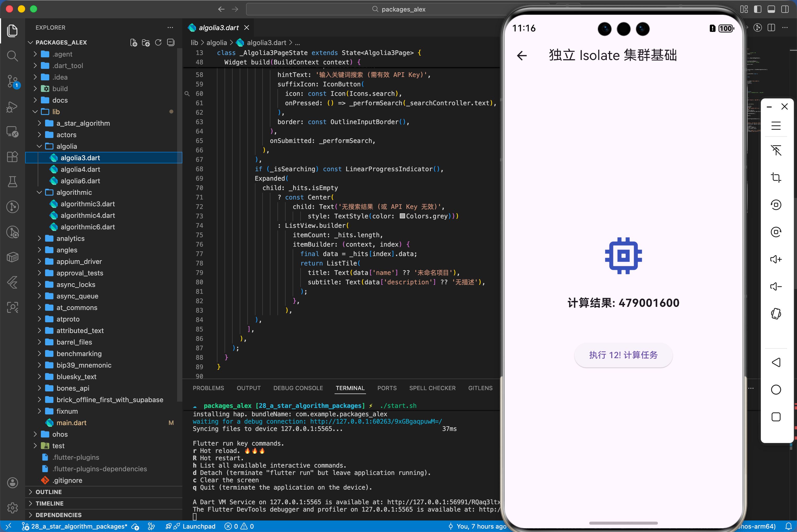
Task: Open Run and Debug view
Action: [13, 107]
